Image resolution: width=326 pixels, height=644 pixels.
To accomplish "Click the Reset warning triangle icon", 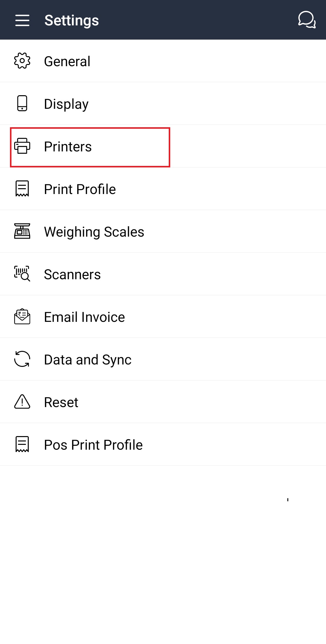I will tap(22, 402).
